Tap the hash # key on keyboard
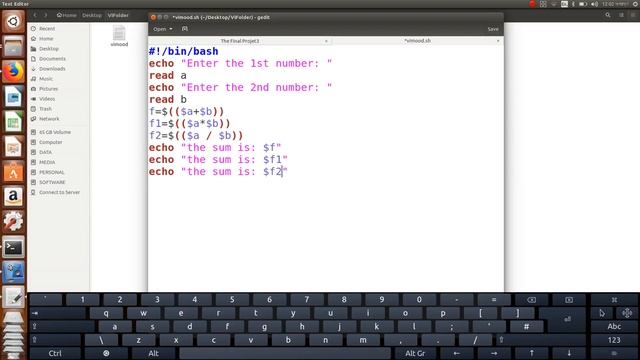The image size is (640, 360). pos(526,327)
